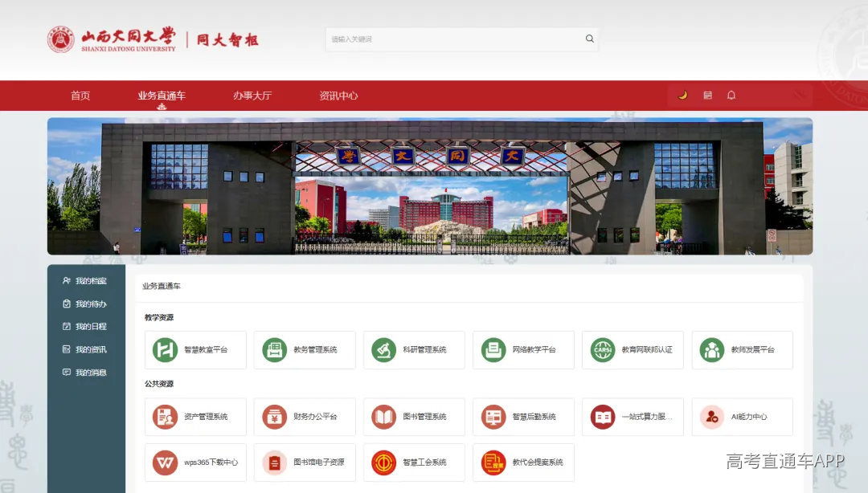Open 我的待办 in sidebar

pos(84,304)
